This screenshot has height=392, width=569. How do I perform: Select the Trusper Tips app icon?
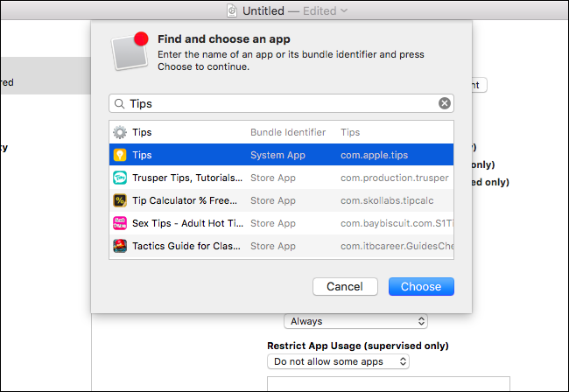(120, 178)
